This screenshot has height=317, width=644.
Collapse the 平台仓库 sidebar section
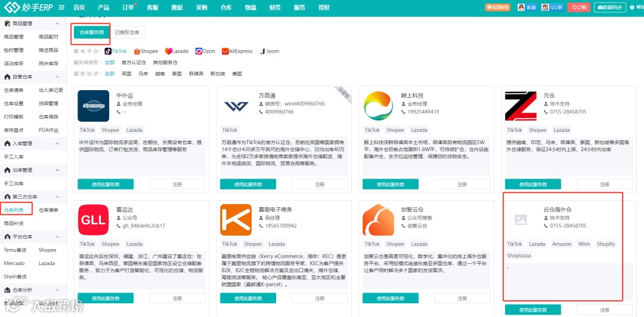pos(57,237)
